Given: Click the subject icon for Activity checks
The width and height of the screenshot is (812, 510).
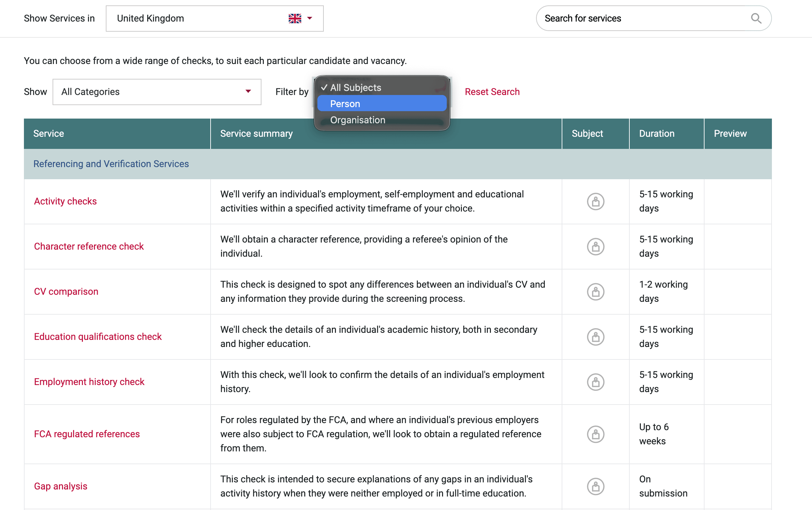Looking at the screenshot, I should coord(595,201).
